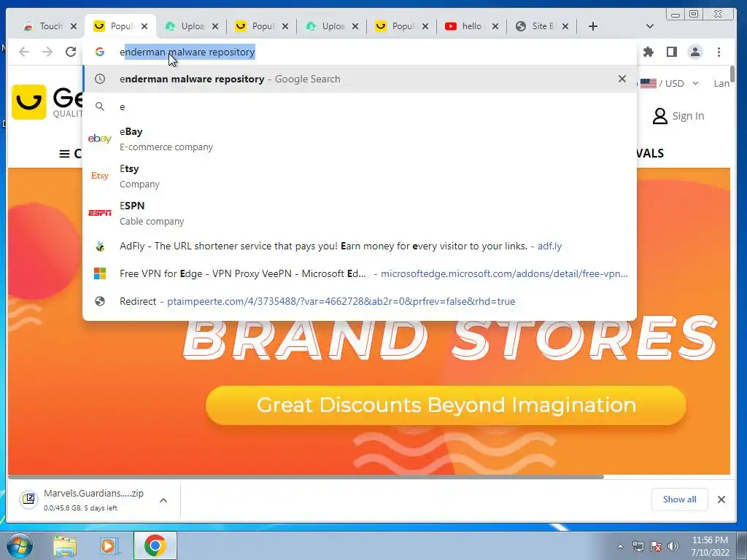Click Show all downloads
Viewport: 747px width, 560px height.
[679, 499]
